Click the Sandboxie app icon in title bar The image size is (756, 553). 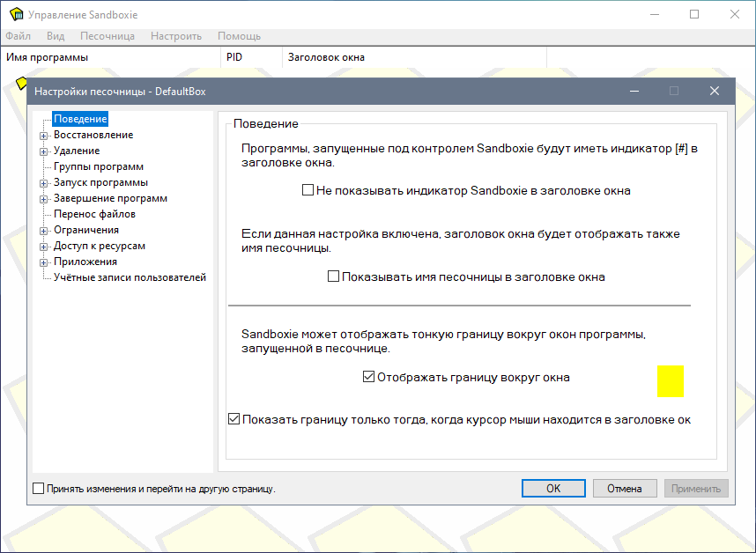(x=16, y=15)
